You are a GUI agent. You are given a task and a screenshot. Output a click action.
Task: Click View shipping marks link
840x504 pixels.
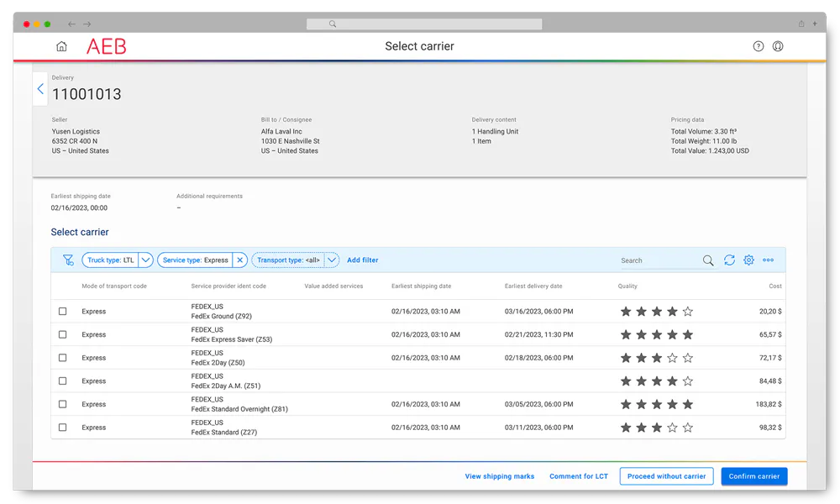499,476
